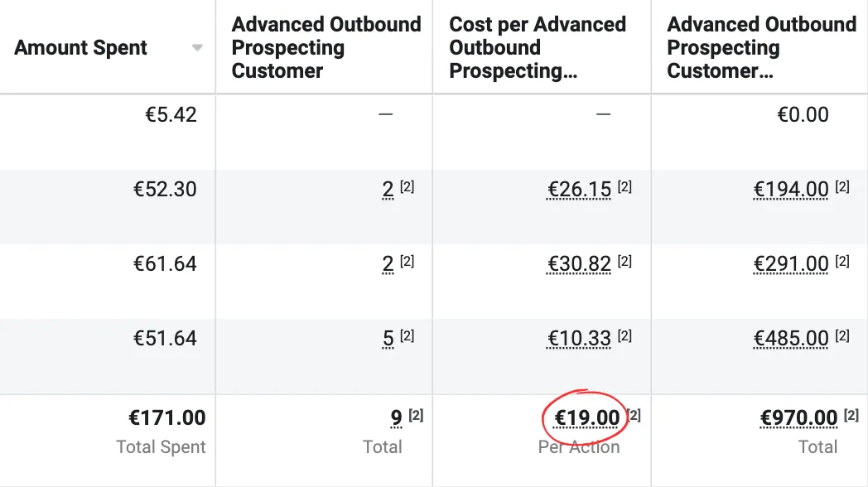Click the €10.33 cost per action value
The width and height of the screenshot is (868, 487).
(x=579, y=339)
